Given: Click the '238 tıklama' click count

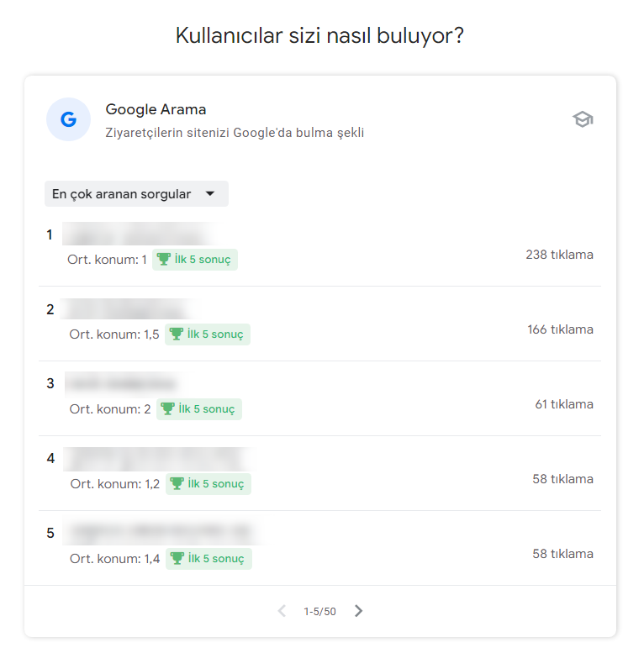Looking at the screenshot, I should tap(559, 255).
